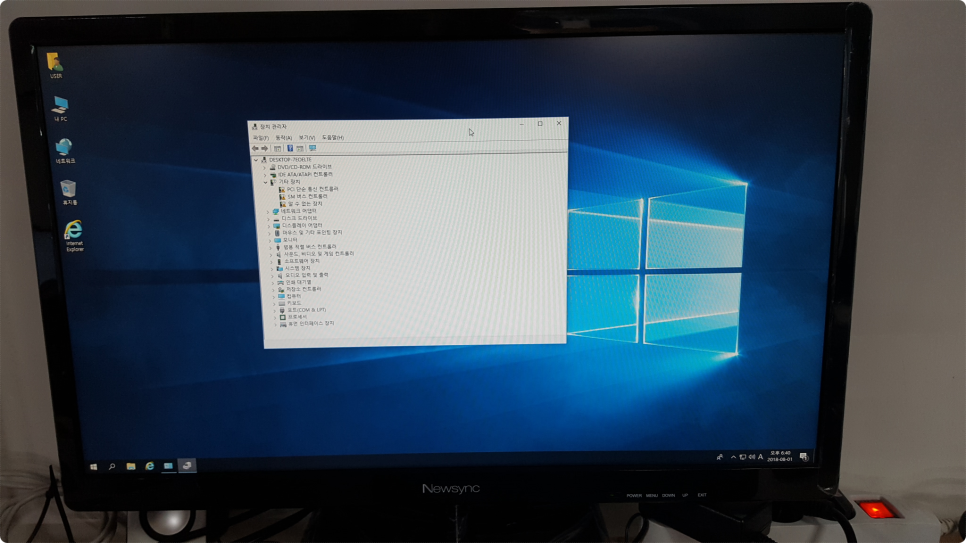Click the volume speaker tray icon
This screenshot has width=966, height=543.
click(752, 457)
